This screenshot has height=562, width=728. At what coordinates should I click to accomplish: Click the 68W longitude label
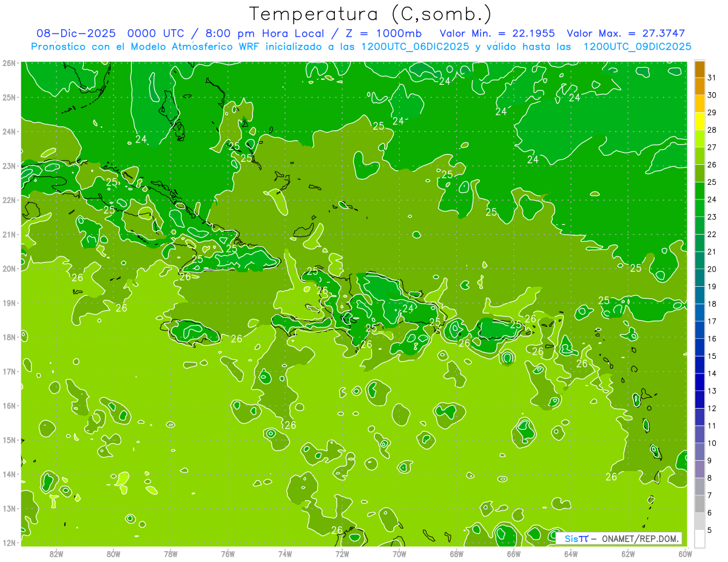(x=457, y=554)
